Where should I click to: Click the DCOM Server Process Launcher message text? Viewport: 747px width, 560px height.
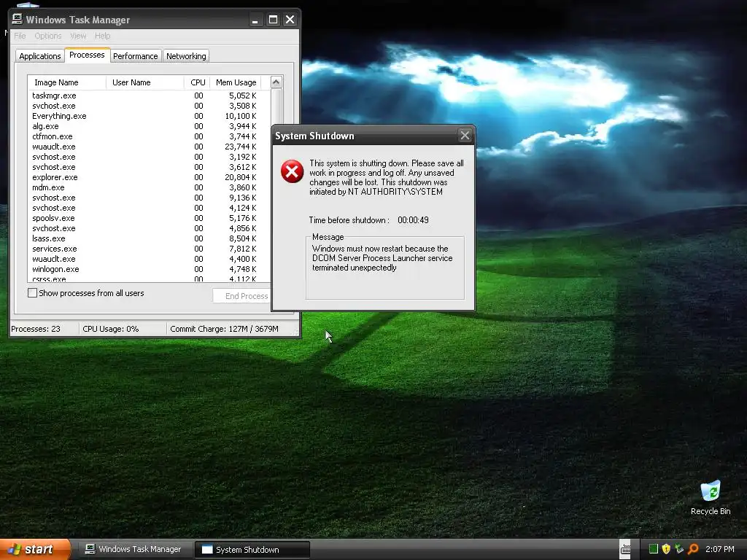coord(382,258)
